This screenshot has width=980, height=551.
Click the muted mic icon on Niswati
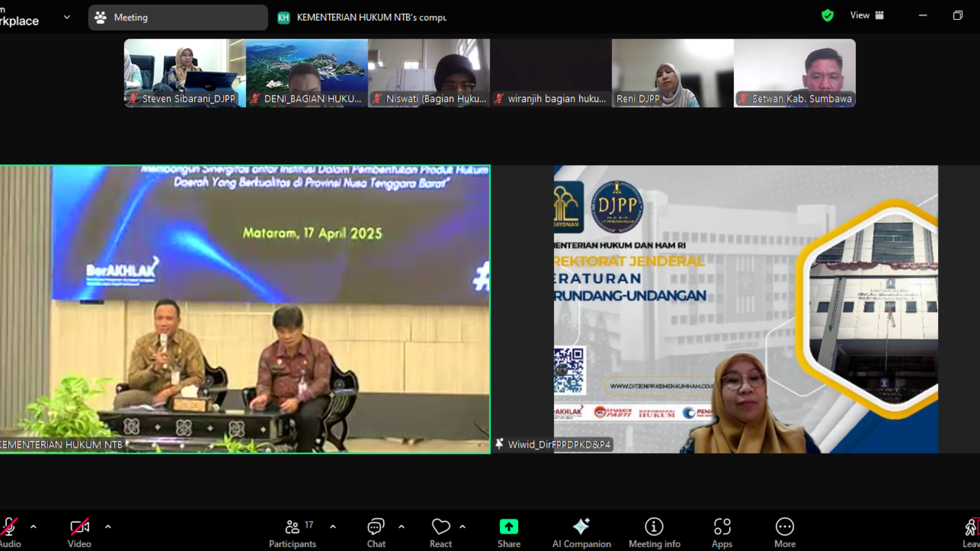377,98
